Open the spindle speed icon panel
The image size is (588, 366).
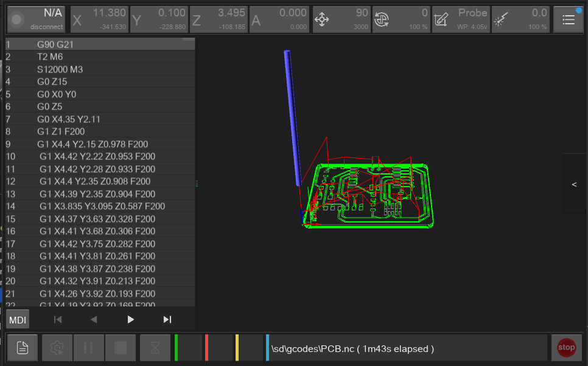point(401,19)
